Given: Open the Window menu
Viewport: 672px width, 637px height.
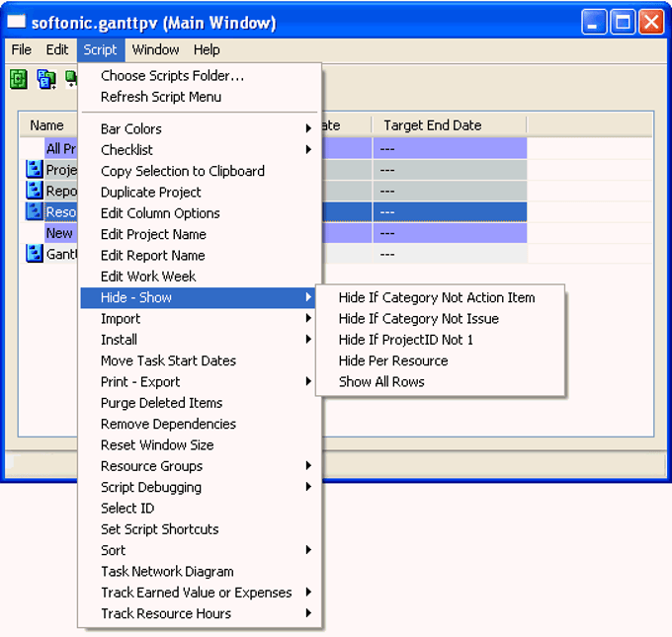Looking at the screenshot, I should click(155, 49).
